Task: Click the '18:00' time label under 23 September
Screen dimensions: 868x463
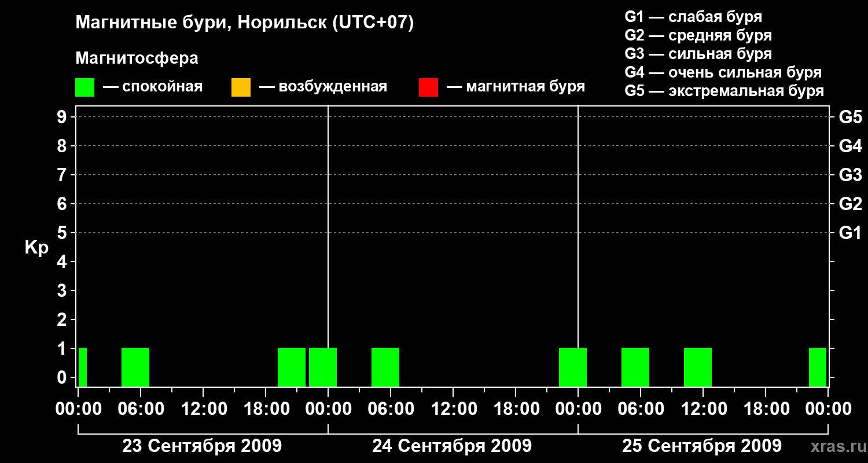Action: 266,409
